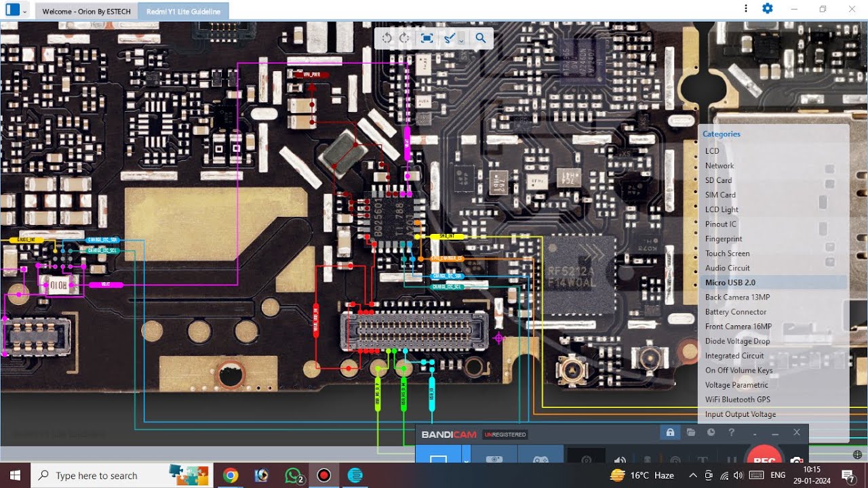Select Fingerprint category
The image size is (868, 488).
(724, 239)
